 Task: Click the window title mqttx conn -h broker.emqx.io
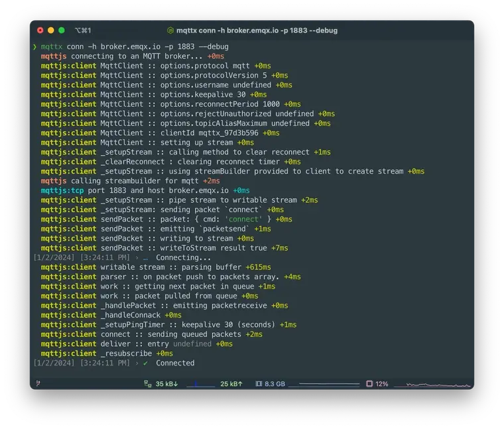pyautogui.click(x=257, y=31)
